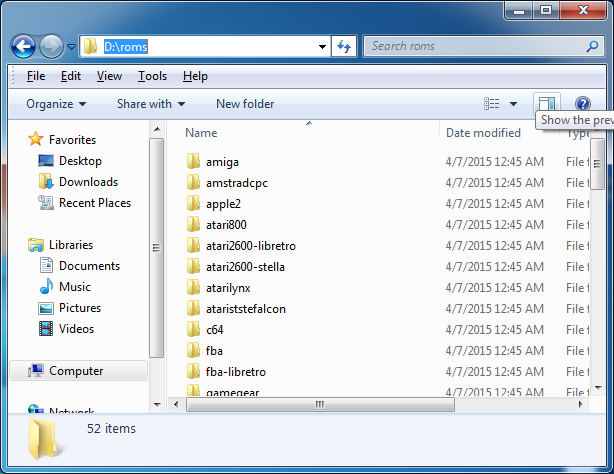Select Favorites in navigation pane
Viewport: 614px width, 474px height.
pyautogui.click(x=72, y=139)
